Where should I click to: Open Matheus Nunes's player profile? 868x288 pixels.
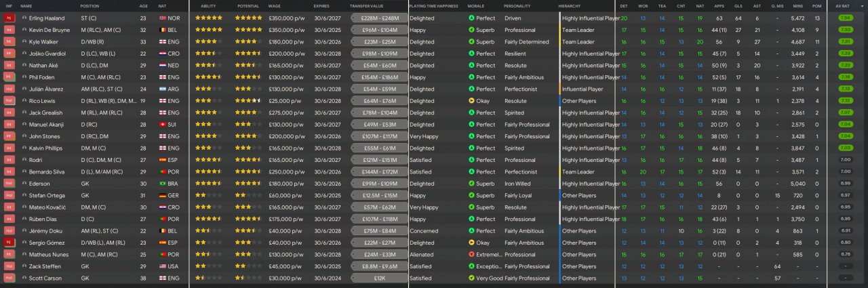point(47,255)
